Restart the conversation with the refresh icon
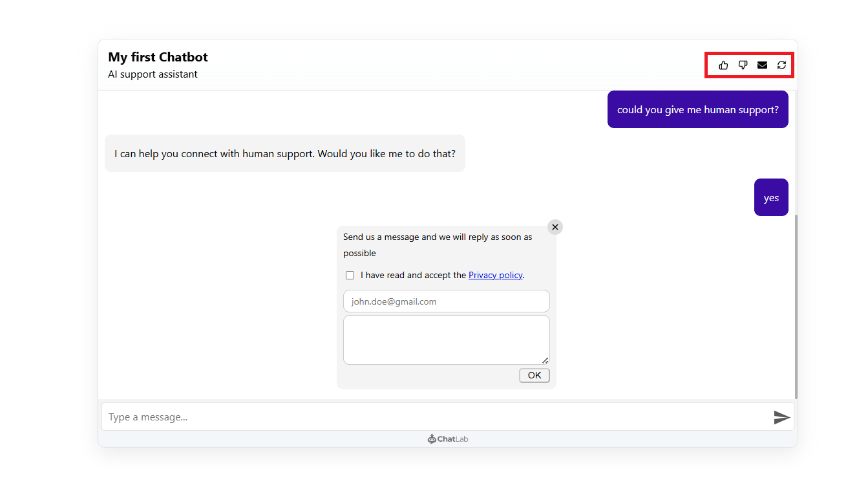 pyautogui.click(x=781, y=65)
